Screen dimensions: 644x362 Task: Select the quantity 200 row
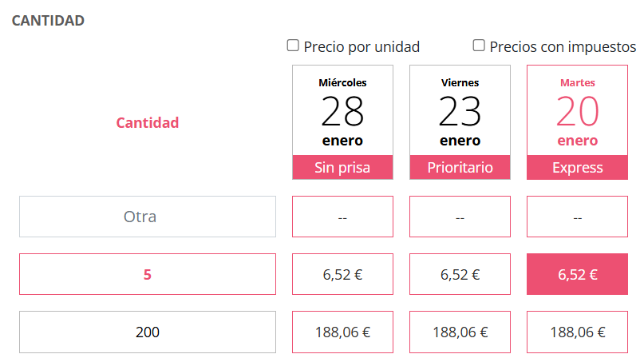[x=148, y=332]
